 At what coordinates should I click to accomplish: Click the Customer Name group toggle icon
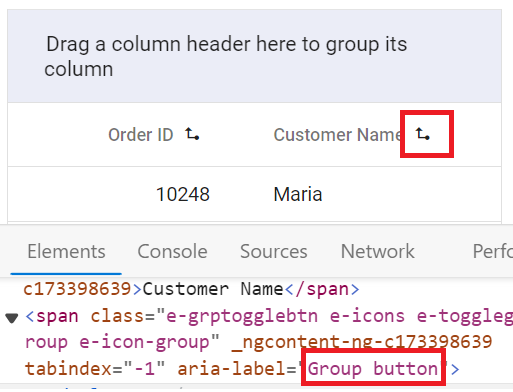423,134
